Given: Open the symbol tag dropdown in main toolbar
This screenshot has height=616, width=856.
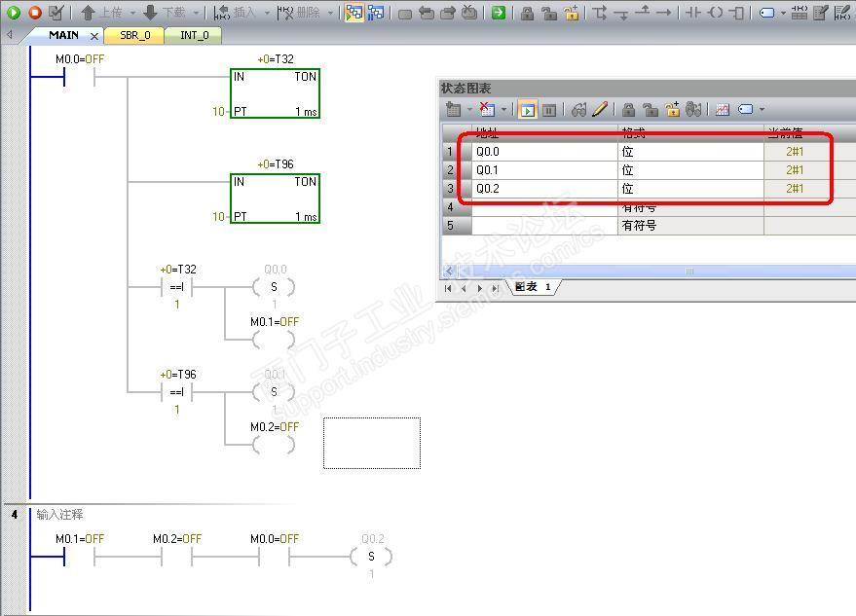Looking at the screenshot, I should click(782, 12).
